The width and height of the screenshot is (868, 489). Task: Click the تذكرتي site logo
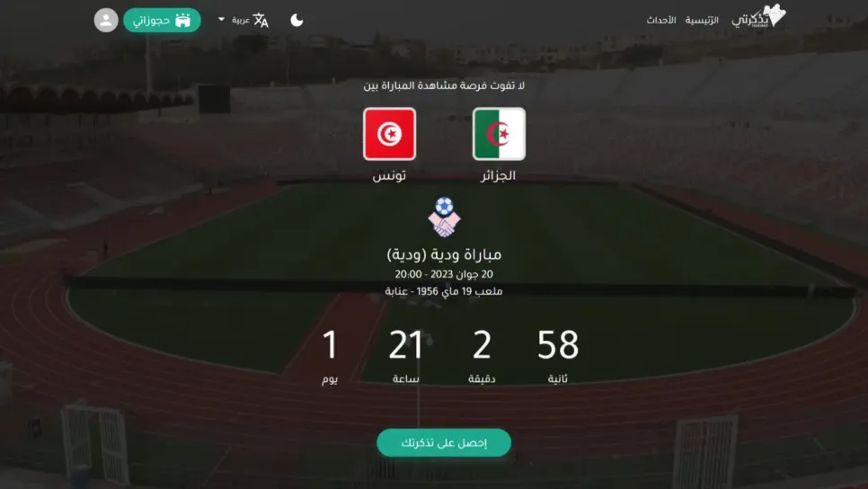pyautogui.click(x=758, y=16)
